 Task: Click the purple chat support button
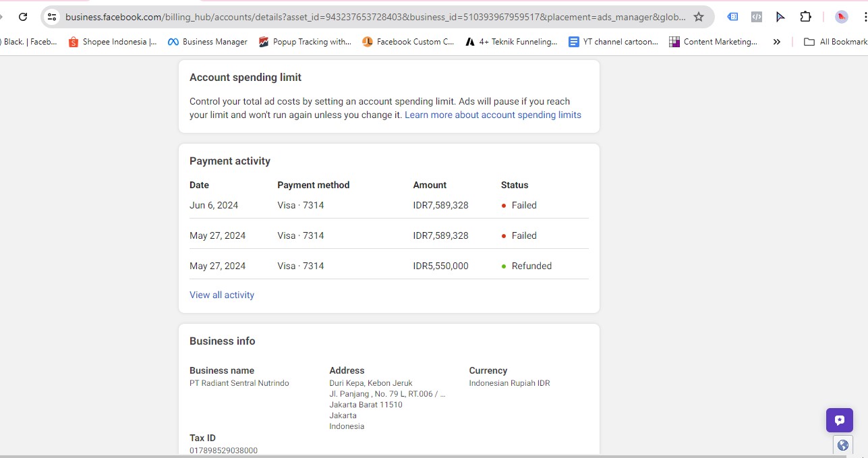pyautogui.click(x=840, y=420)
